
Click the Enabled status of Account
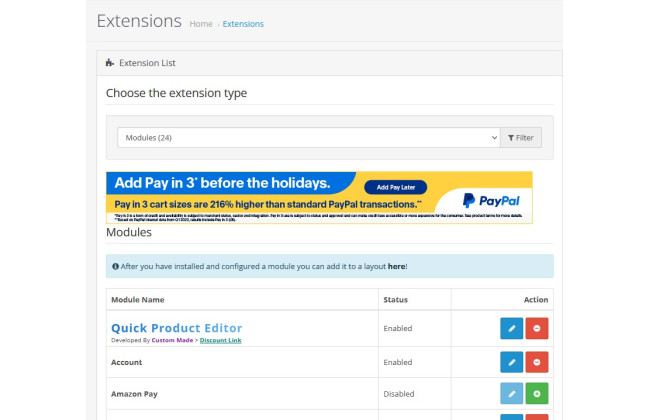398,362
